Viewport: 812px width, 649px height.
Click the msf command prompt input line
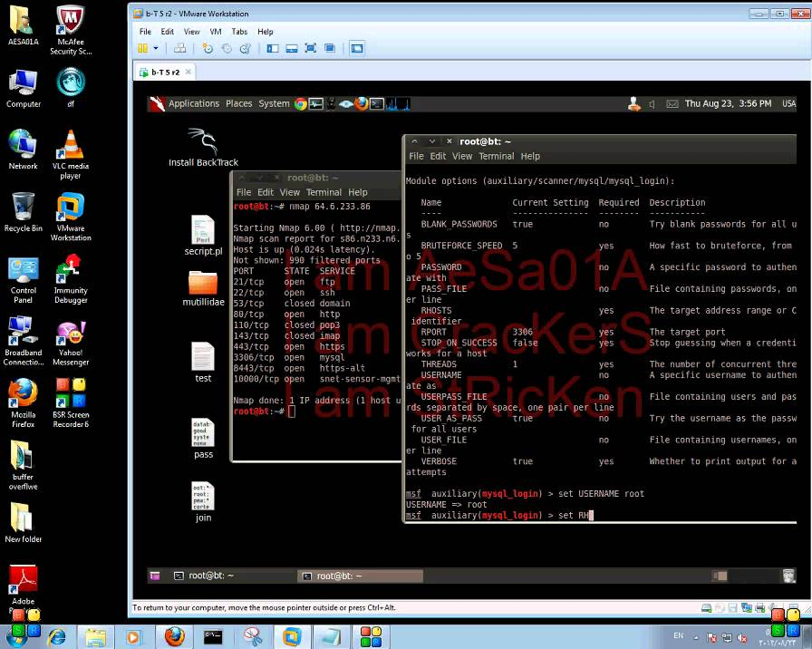(x=601, y=516)
